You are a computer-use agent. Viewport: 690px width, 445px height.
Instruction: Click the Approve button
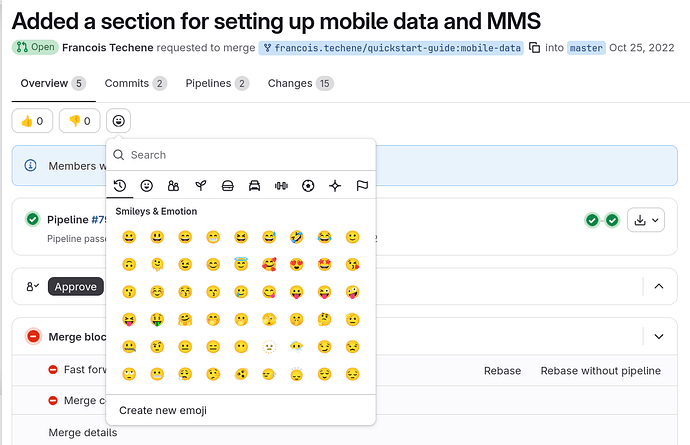tap(76, 287)
